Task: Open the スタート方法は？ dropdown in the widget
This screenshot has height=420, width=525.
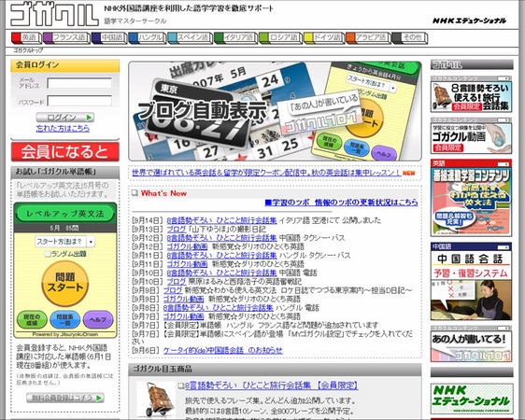Action: pyautogui.click(x=65, y=242)
